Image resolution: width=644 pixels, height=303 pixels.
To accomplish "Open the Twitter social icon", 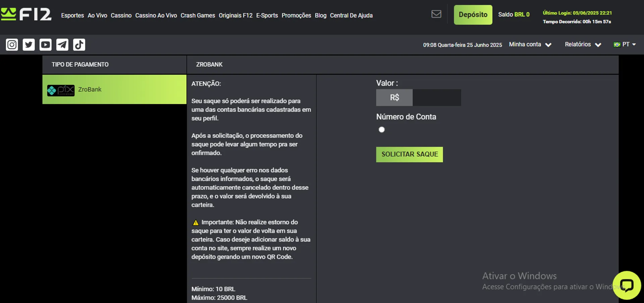I will (x=29, y=45).
